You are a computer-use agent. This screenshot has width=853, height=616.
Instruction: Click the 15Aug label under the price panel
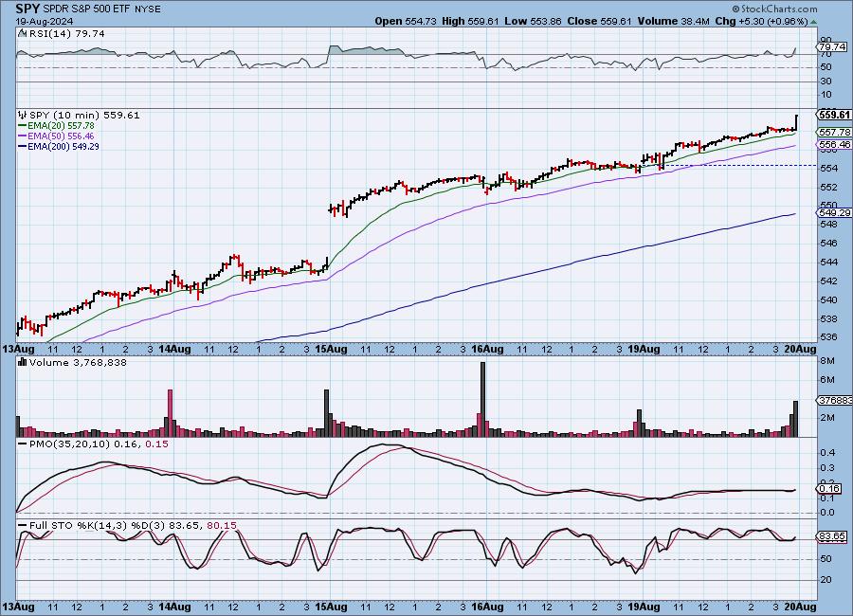(331, 349)
